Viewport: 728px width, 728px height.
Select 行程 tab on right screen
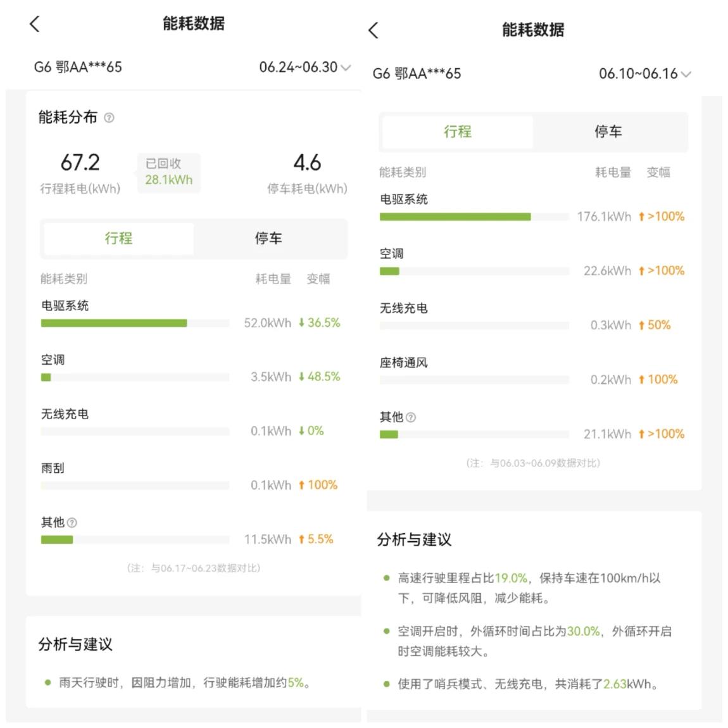click(457, 132)
